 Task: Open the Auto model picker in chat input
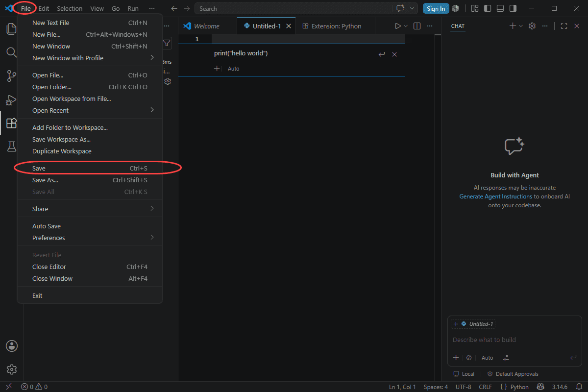487,358
